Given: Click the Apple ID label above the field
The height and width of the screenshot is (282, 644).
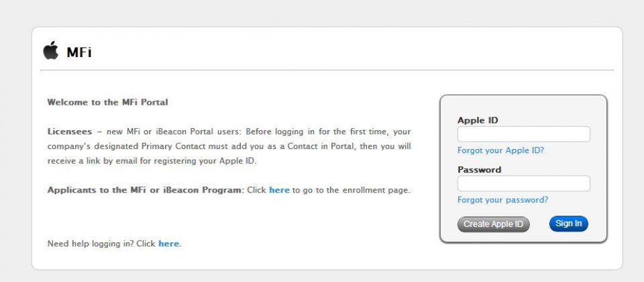Looking at the screenshot, I should pos(478,120).
